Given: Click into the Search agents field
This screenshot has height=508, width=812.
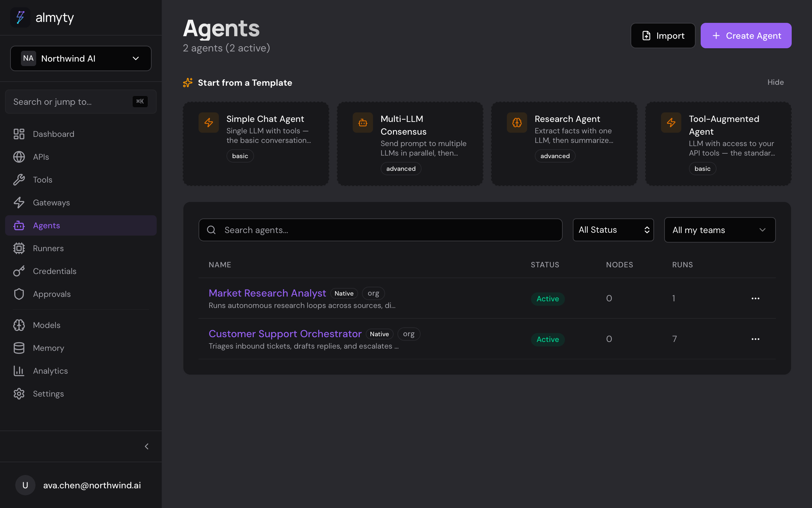Looking at the screenshot, I should [381, 230].
